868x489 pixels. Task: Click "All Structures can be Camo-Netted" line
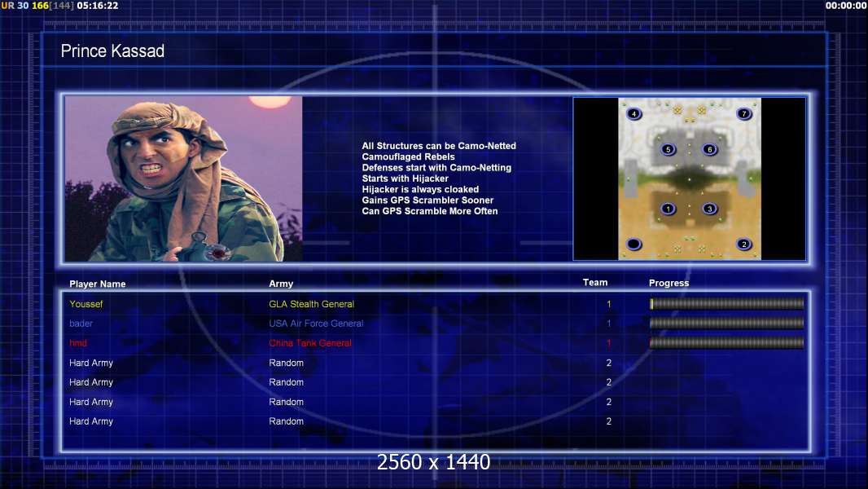click(439, 146)
